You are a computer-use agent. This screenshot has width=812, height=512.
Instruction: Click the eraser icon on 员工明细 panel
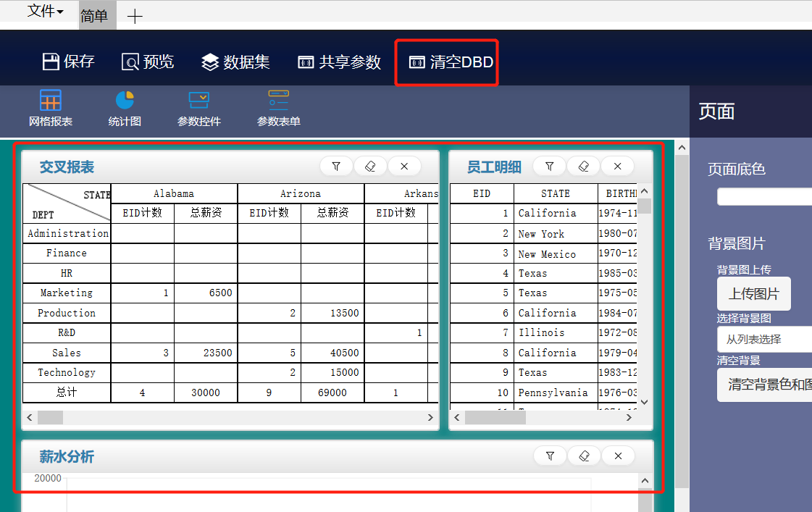[x=584, y=167]
